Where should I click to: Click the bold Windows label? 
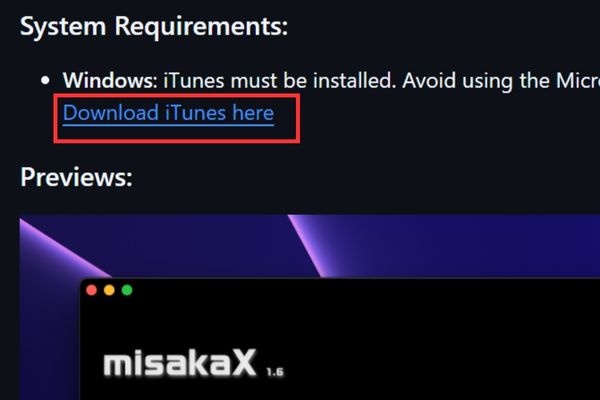tap(108, 80)
